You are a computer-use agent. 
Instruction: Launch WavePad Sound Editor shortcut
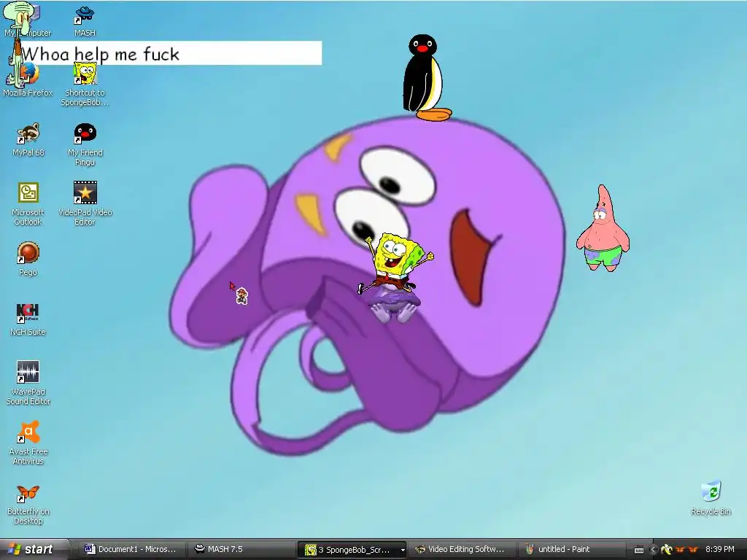point(28,383)
